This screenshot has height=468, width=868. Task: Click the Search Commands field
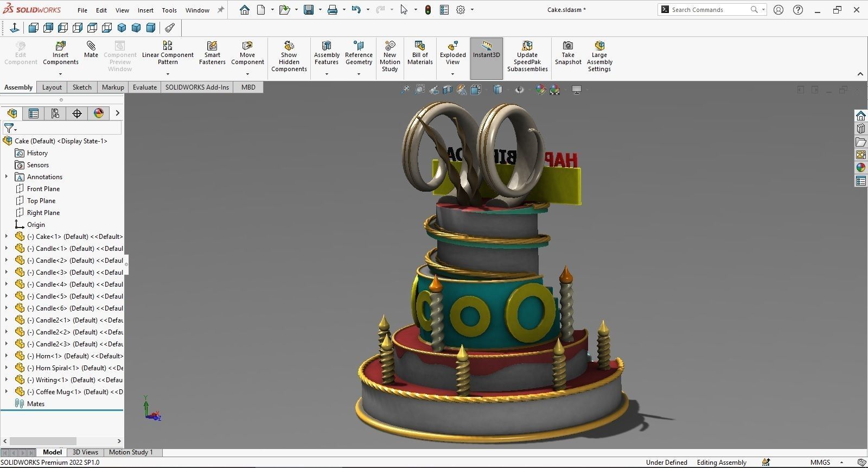coord(711,10)
